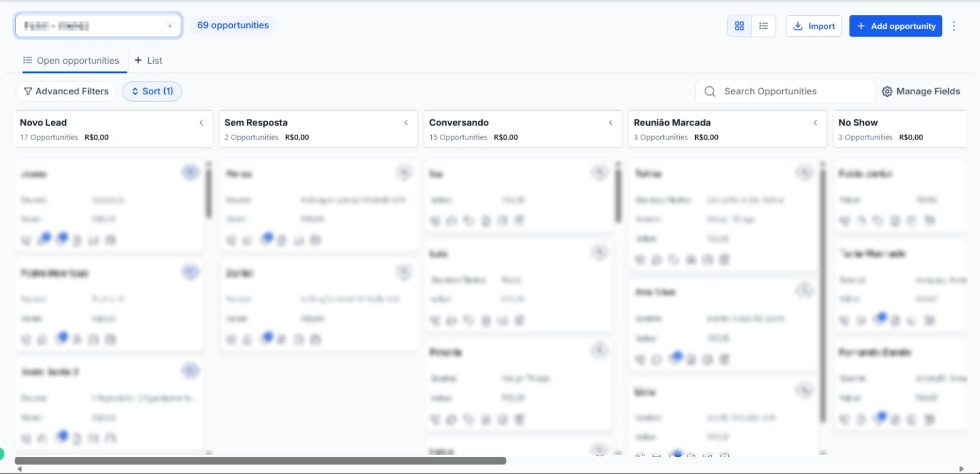Click the Conversando column vertical scrollbar
980x474 pixels.
point(618,196)
